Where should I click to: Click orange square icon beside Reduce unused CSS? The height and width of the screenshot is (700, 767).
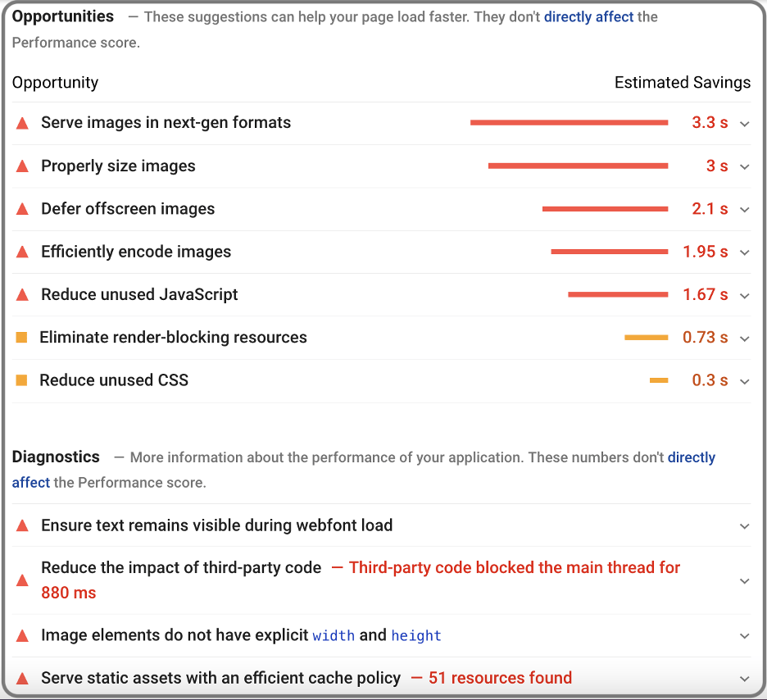click(x=21, y=380)
